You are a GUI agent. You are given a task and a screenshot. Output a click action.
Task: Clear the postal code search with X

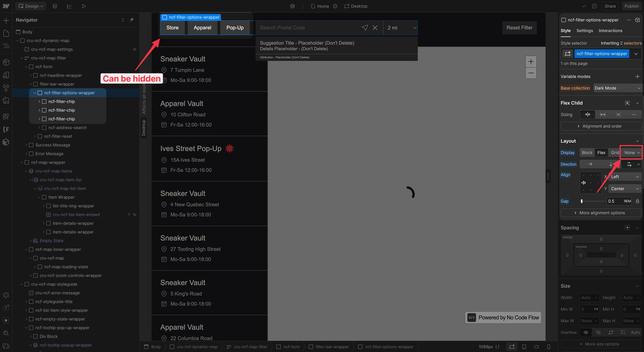tap(375, 28)
